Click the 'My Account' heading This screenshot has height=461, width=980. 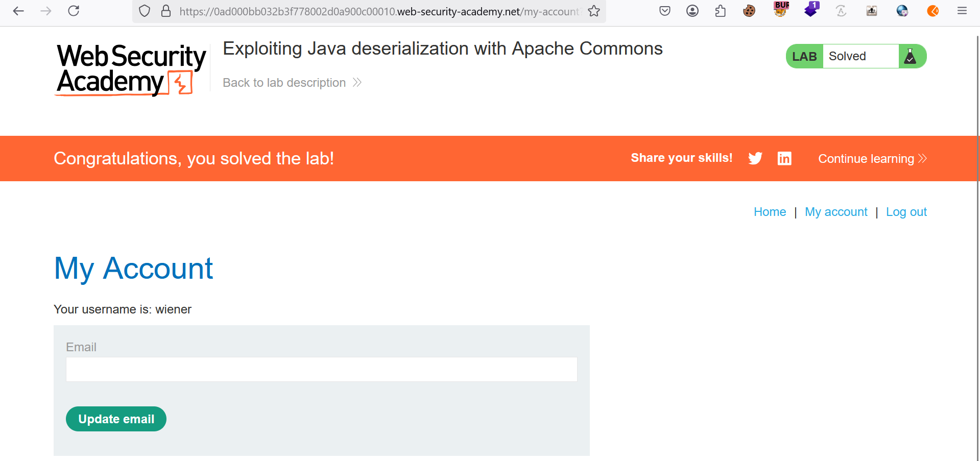click(x=133, y=269)
